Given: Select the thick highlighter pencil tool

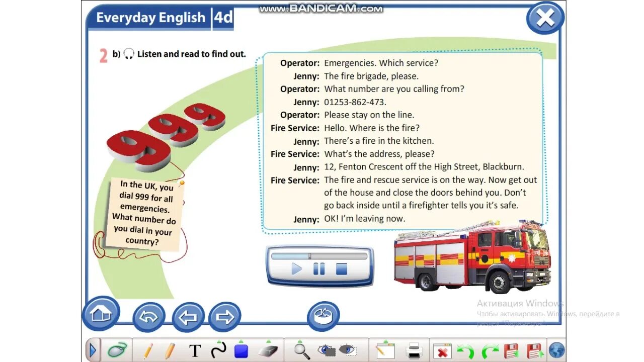Looking at the screenshot, I should 170,350.
